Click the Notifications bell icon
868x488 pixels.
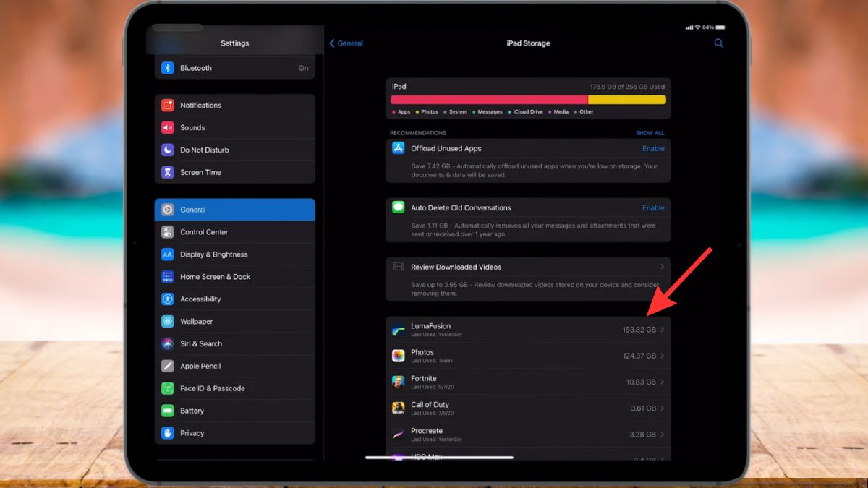(x=167, y=105)
